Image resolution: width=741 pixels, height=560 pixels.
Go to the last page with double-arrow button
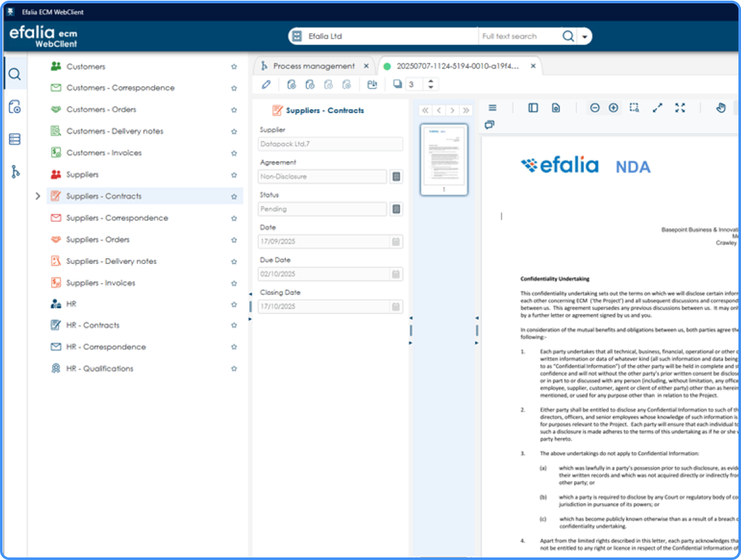pyautogui.click(x=467, y=110)
